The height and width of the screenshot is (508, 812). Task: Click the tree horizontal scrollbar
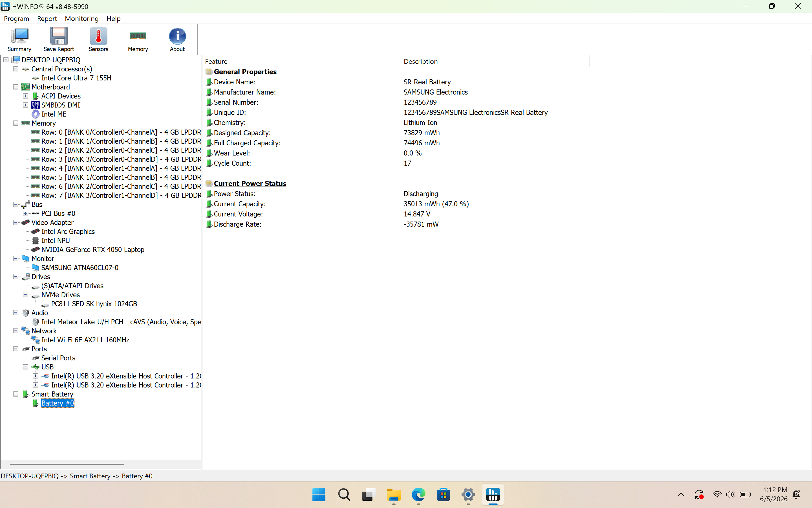tap(67, 464)
